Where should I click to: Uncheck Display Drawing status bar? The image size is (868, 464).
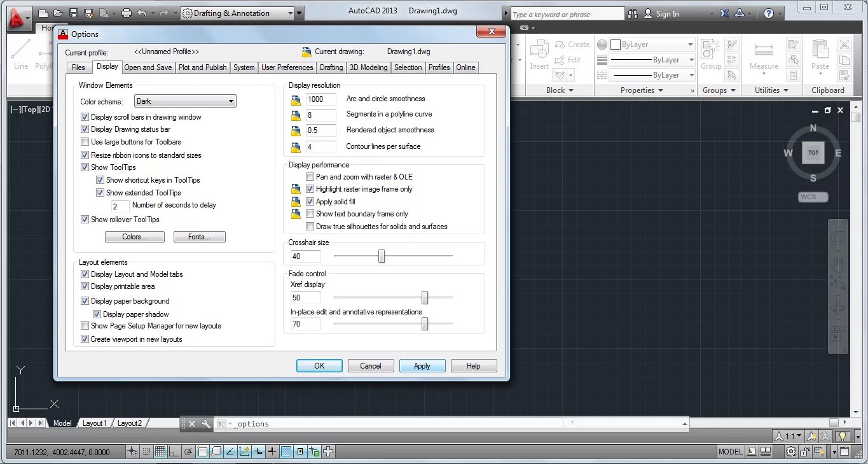(85, 129)
